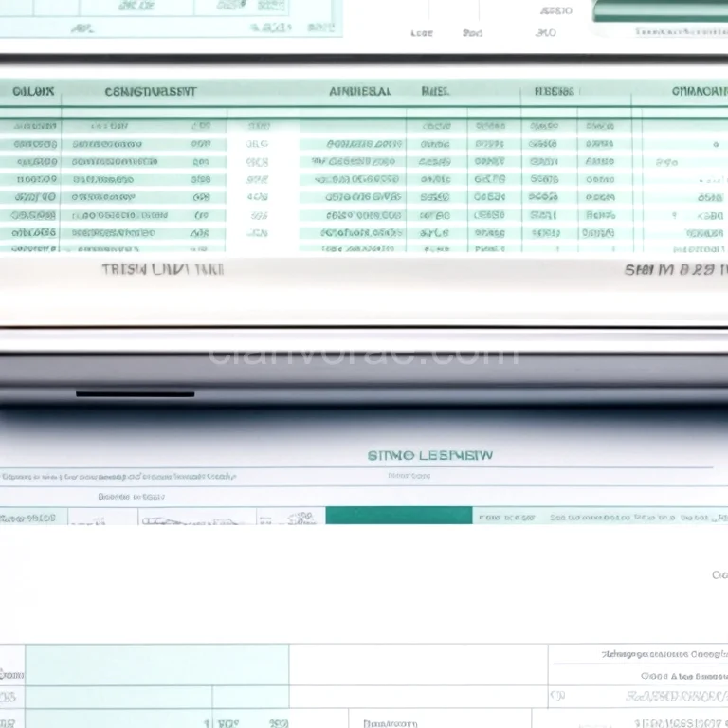Click the green progress bar in the top-right corner
The height and width of the screenshot is (728, 728).
tap(660, 11)
